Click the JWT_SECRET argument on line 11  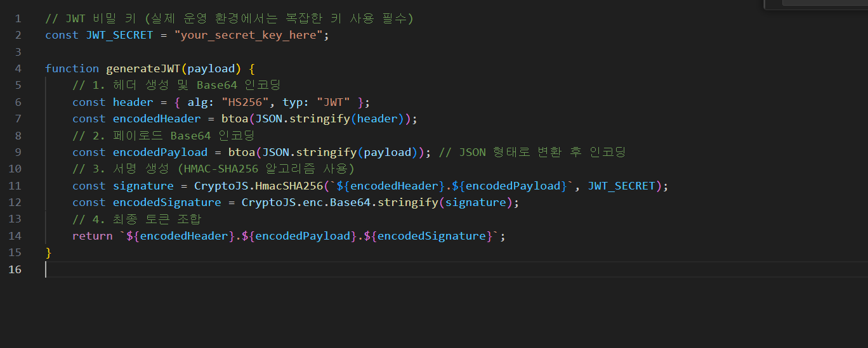pos(621,186)
